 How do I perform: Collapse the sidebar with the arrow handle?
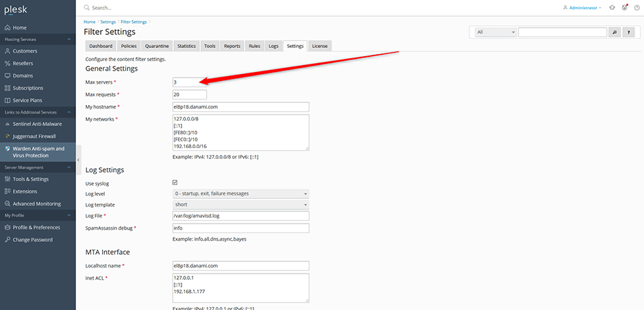coord(78,160)
